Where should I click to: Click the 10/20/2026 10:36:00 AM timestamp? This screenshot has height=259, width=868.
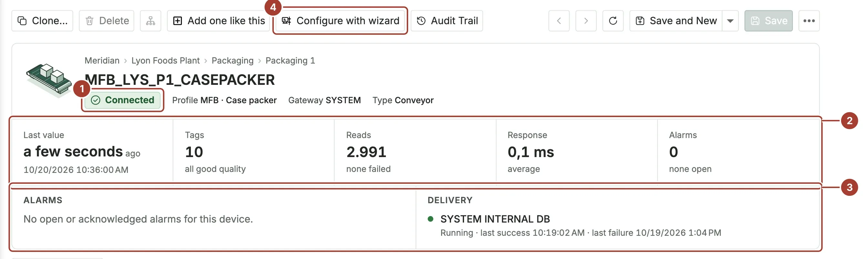click(76, 170)
